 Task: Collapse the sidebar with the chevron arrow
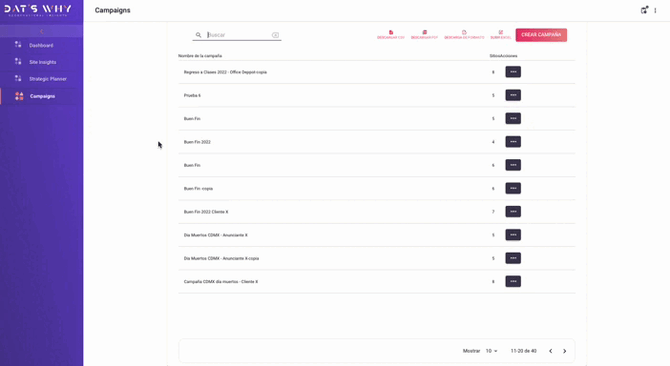click(x=41, y=31)
